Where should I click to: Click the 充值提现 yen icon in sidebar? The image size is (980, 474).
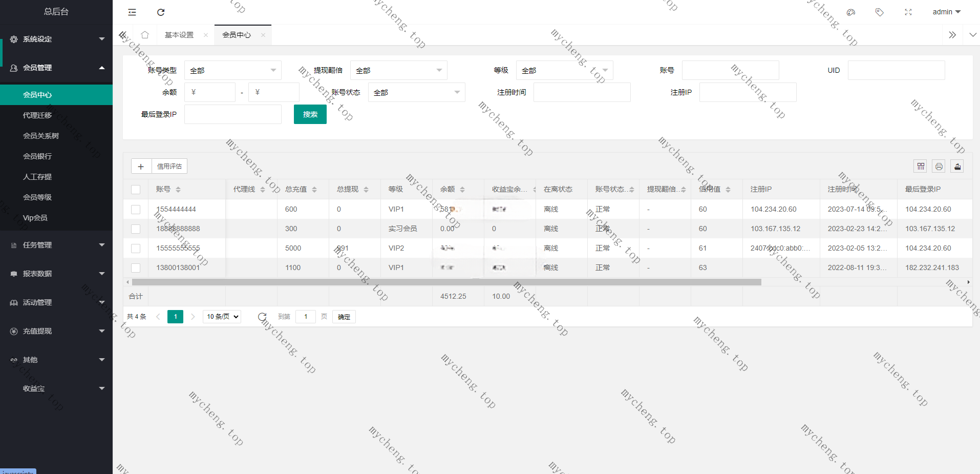(x=14, y=331)
